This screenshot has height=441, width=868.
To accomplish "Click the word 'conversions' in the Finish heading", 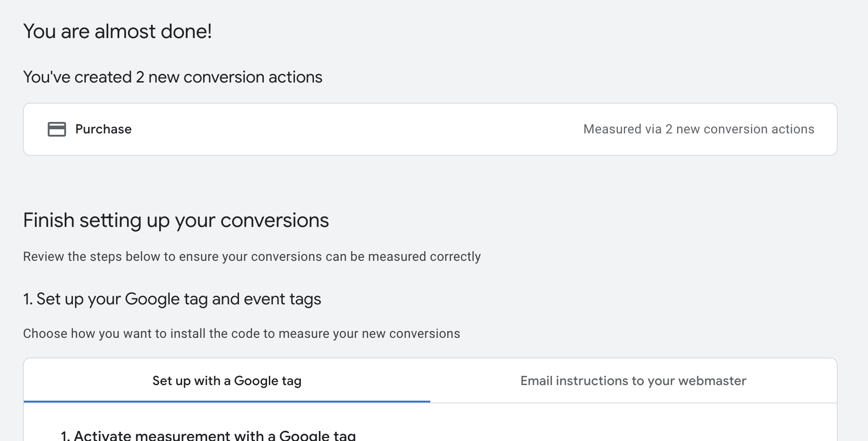I will point(274,220).
